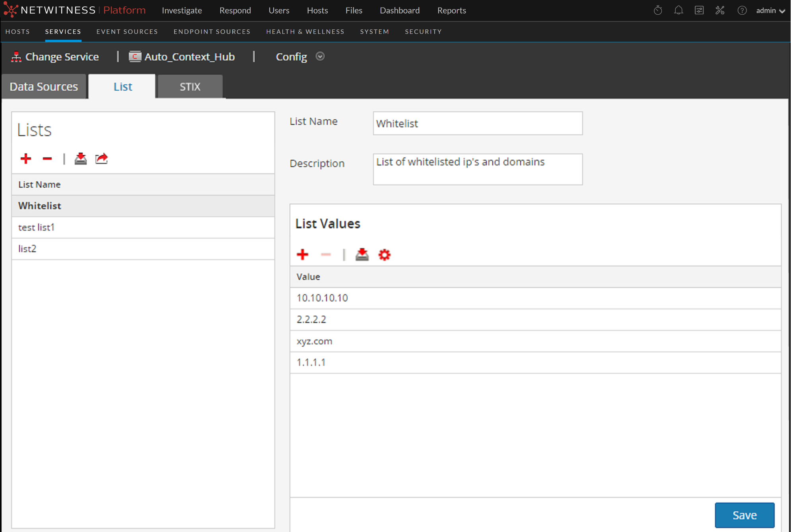Expand the Config dropdown arrow
791x532 pixels.
320,56
